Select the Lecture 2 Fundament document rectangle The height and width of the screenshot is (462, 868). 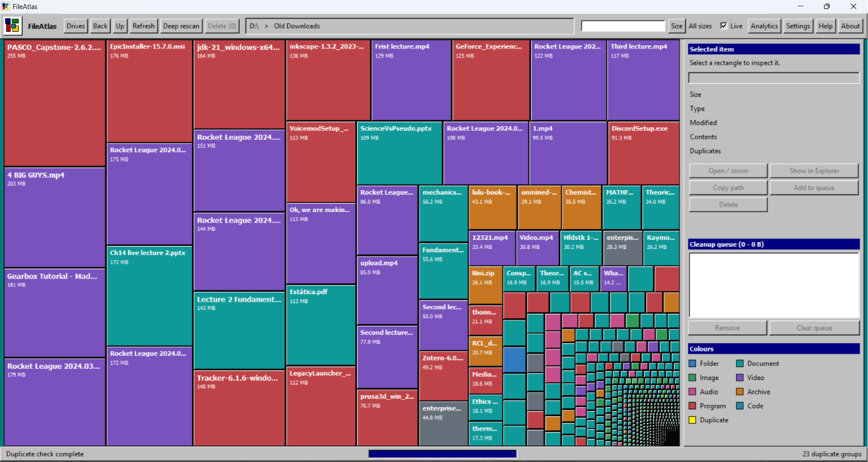click(x=239, y=331)
